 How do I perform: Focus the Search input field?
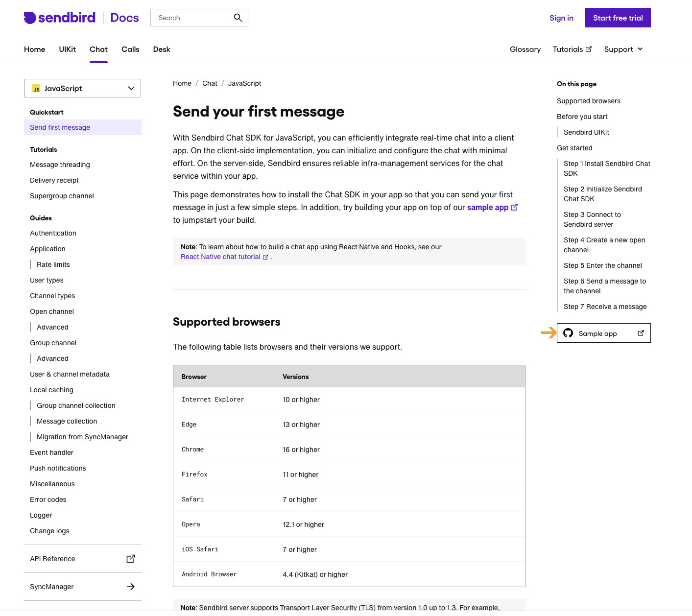click(x=199, y=18)
